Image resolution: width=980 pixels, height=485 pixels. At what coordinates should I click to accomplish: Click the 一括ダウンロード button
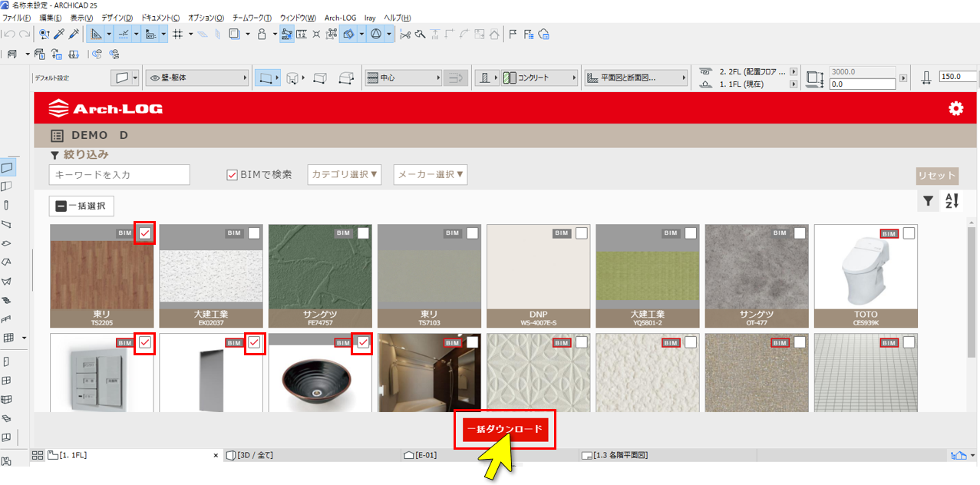[504, 430]
